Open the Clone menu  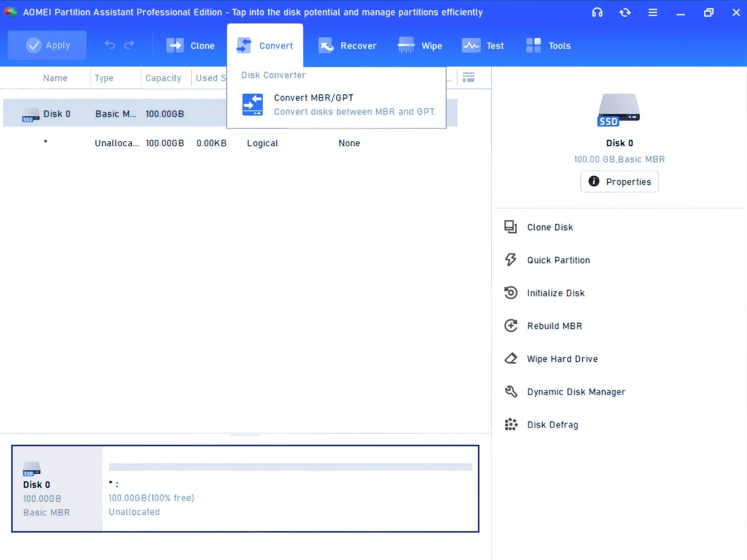(x=190, y=46)
